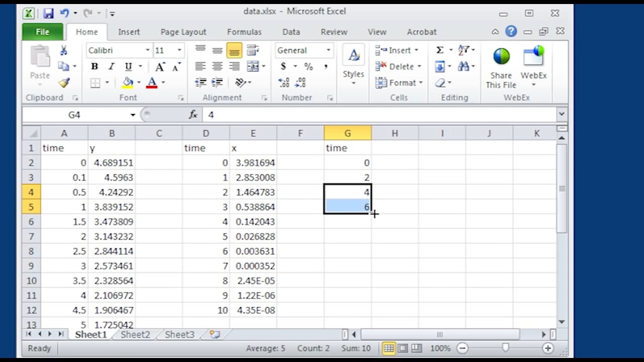Click the AutoSum sigma icon
The width and height of the screenshot is (644, 362).
[x=440, y=50]
